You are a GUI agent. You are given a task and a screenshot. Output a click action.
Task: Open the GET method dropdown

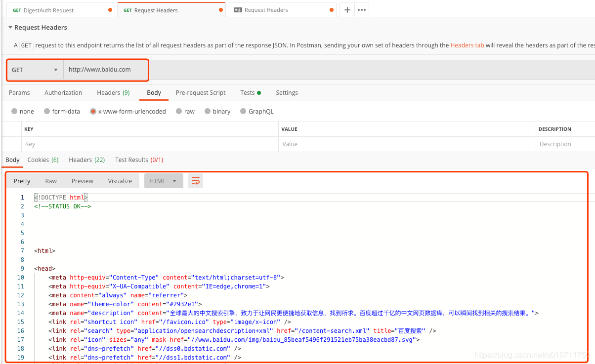[x=35, y=70]
